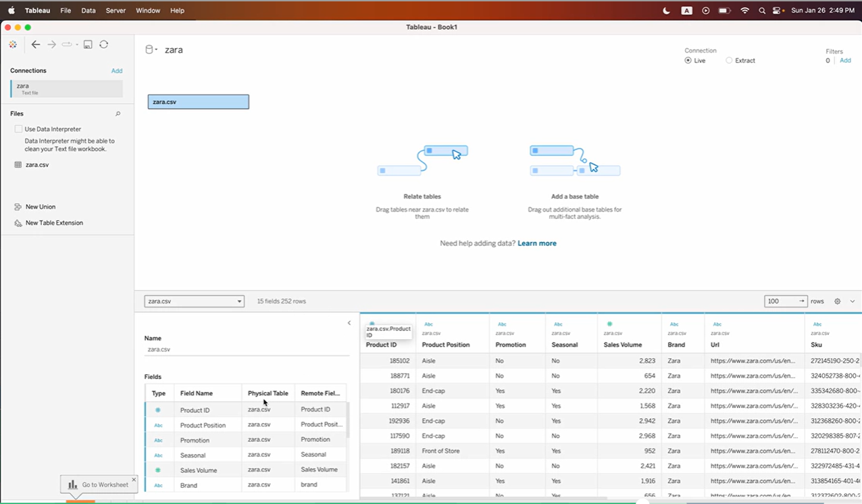Click the Abc type icon in Promotion field row
This screenshot has width=862, height=504.
(158, 440)
